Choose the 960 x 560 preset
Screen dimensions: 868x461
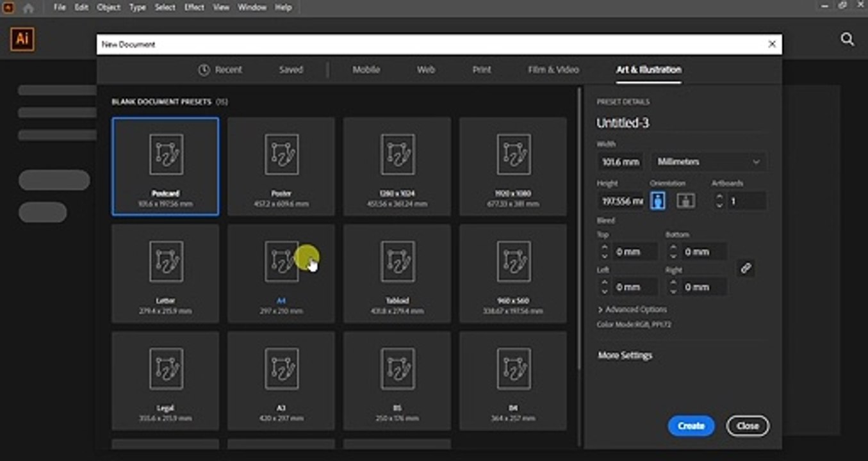pos(513,273)
